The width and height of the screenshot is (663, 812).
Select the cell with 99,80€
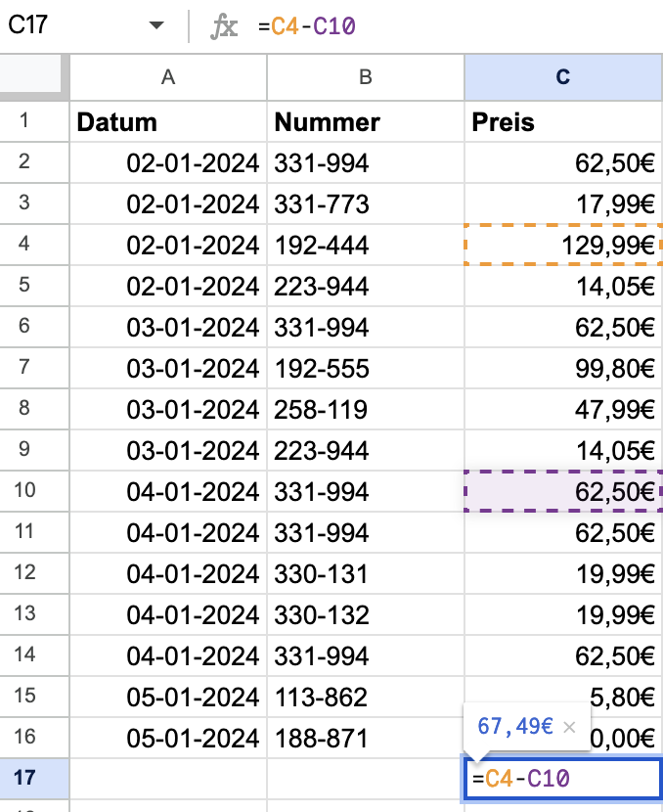(563, 368)
